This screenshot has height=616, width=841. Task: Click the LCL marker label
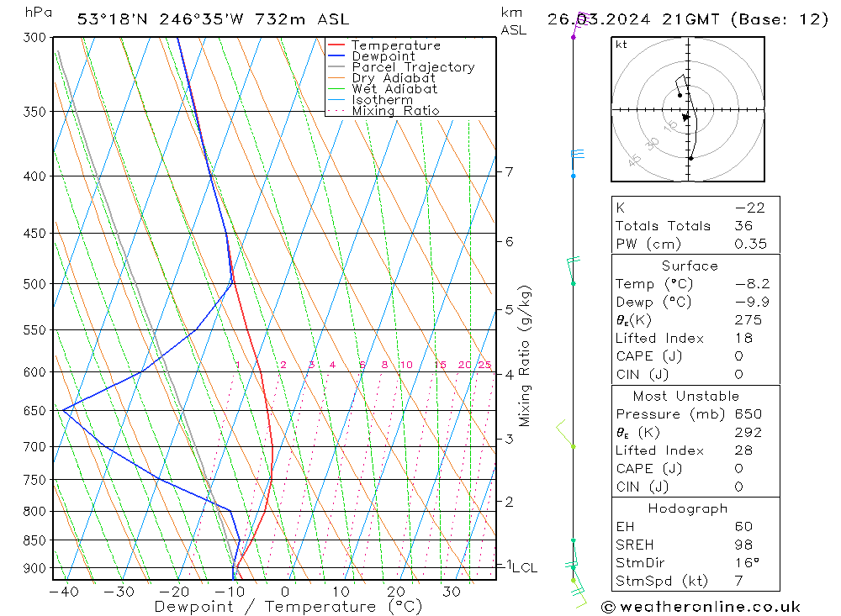[x=525, y=568]
